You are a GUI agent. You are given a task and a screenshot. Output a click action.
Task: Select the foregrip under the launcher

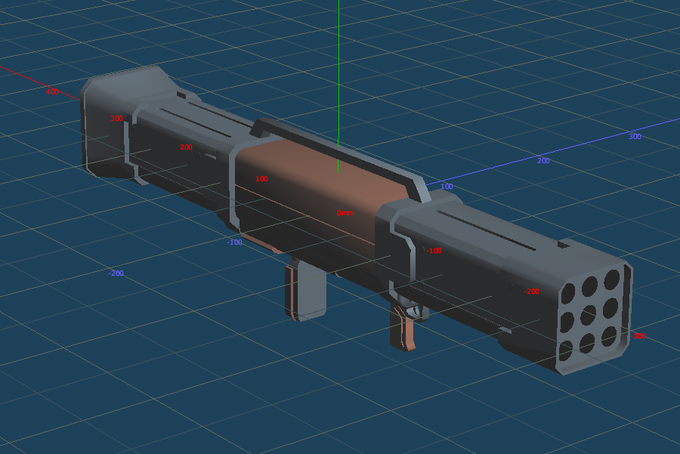305,291
